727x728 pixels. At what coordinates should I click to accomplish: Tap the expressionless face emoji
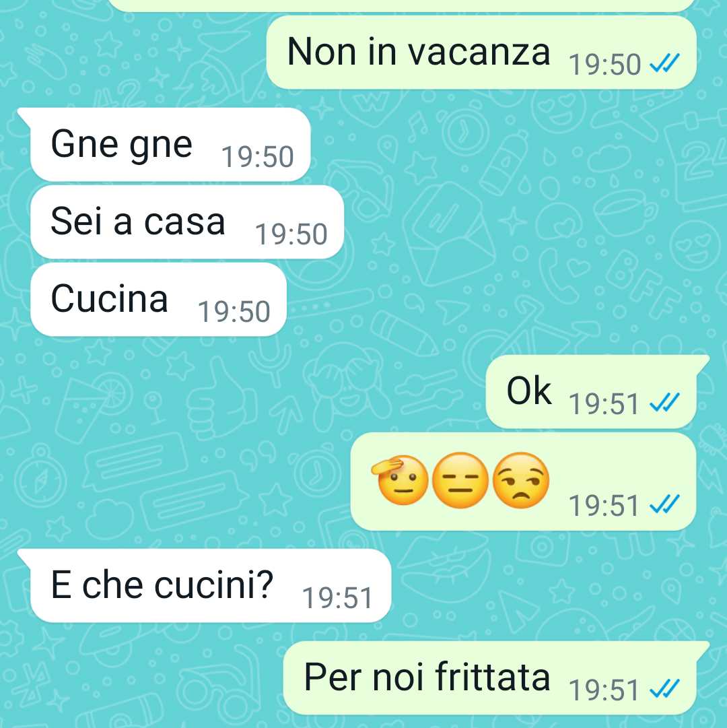[460, 481]
